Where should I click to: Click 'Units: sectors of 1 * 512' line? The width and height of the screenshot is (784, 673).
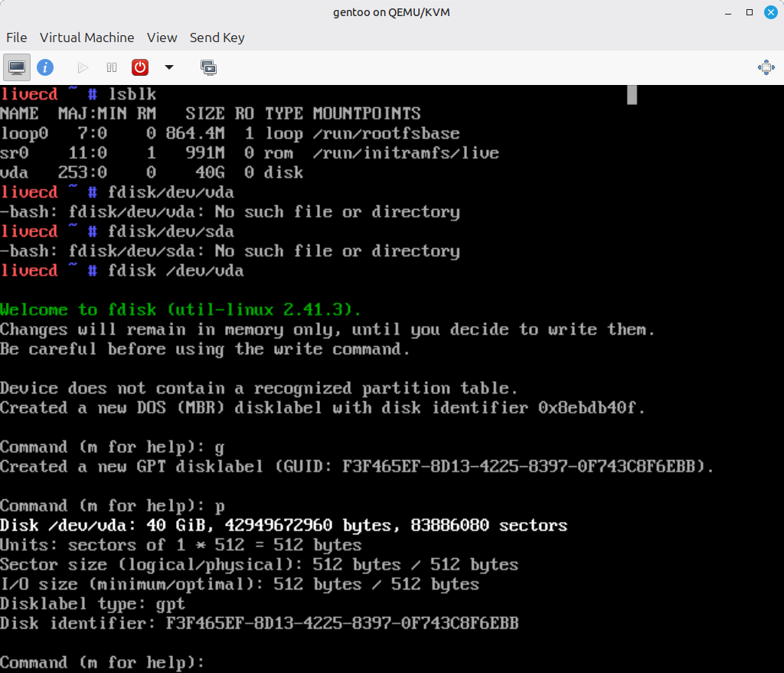(181, 544)
